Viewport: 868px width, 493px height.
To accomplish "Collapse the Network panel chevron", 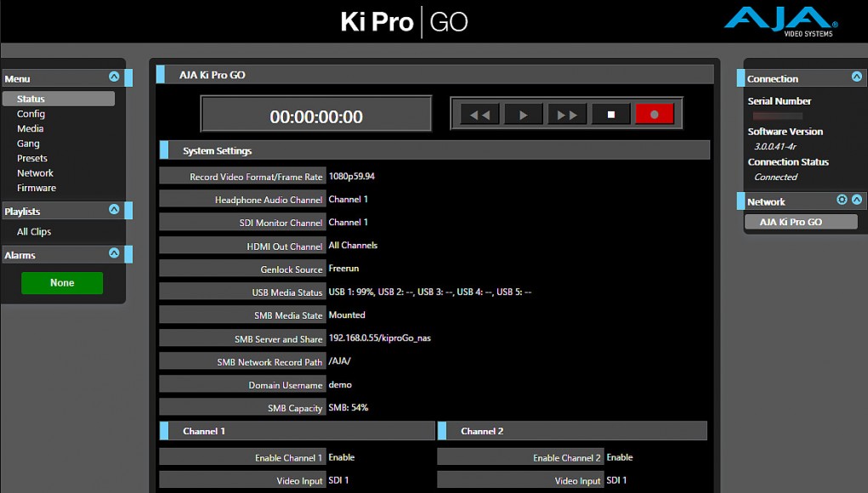I will (856, 200).
